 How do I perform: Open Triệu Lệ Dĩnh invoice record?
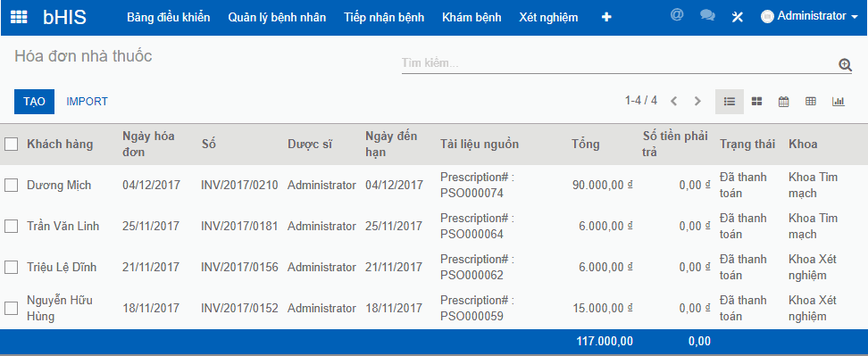pos(62,267)
